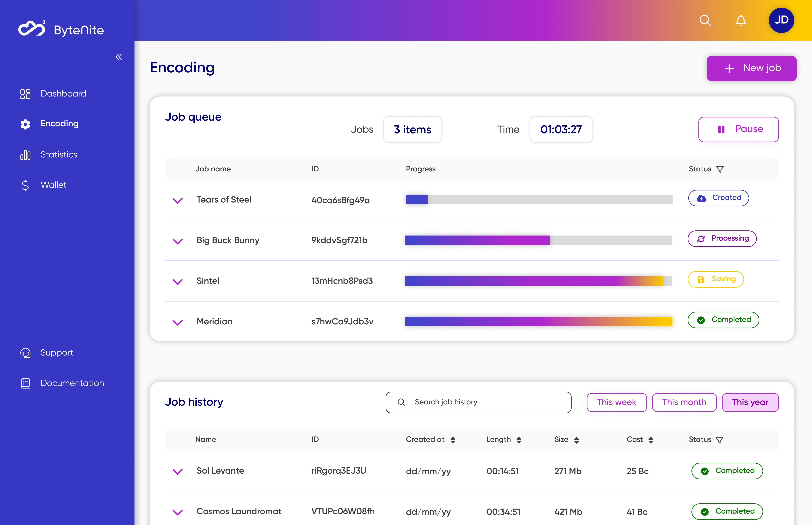812x525 pixels.
Task: Filter job history to This week
Action: tap(616, 402)
